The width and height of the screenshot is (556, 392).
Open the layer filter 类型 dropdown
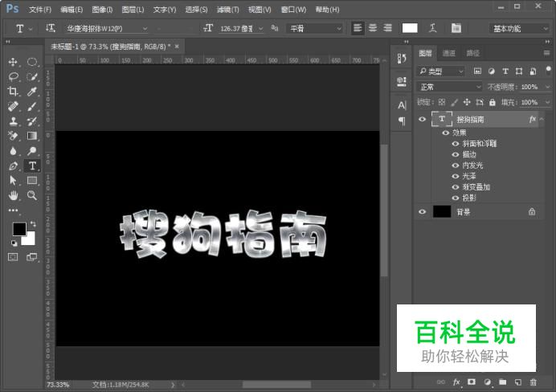[441, 71]
